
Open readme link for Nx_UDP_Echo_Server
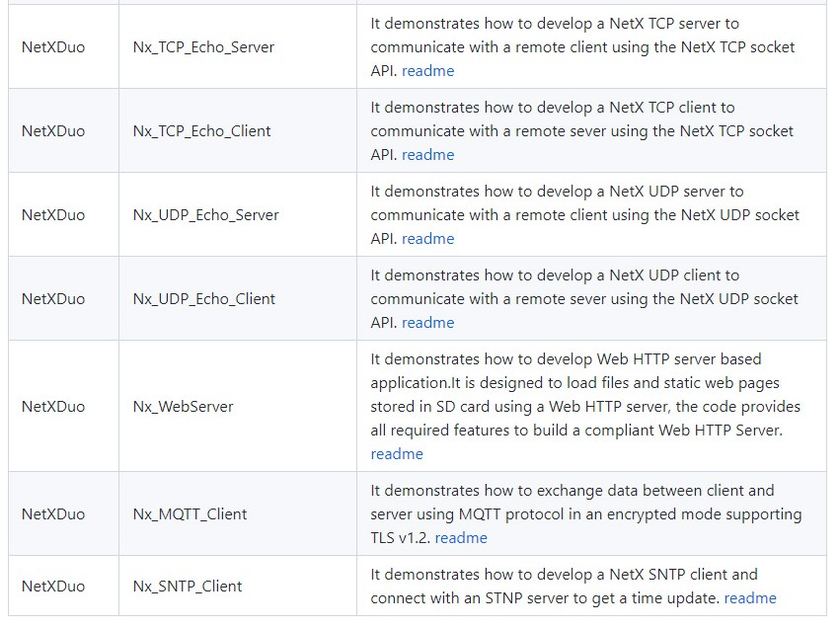click(427, 238)
